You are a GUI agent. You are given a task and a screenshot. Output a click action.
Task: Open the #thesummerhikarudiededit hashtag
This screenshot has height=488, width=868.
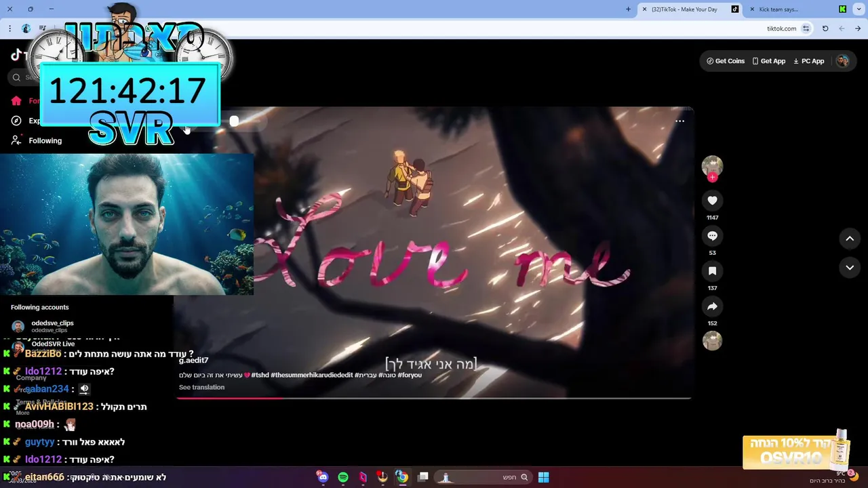[312, 375]
